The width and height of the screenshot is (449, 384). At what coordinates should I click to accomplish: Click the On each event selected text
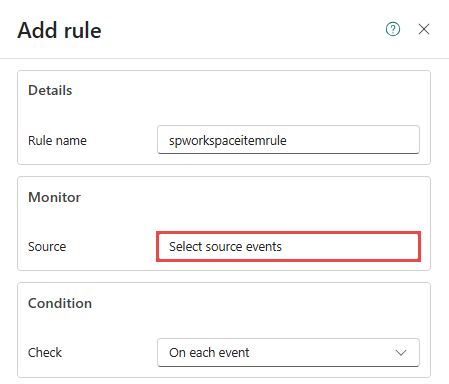point(209,352)
